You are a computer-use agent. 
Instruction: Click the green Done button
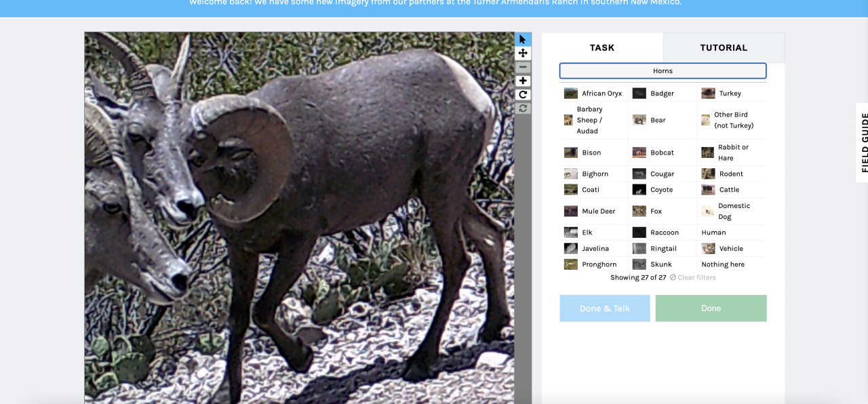(711, 308)
